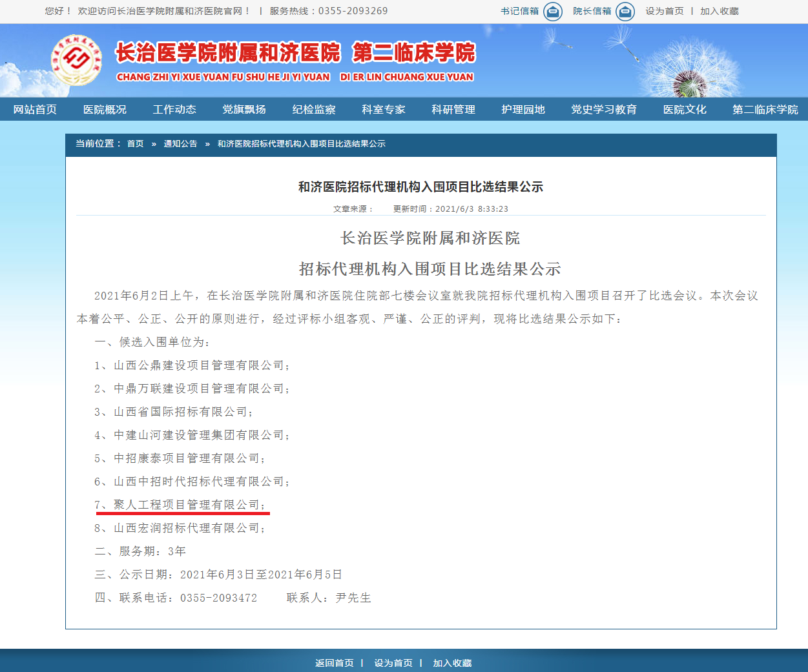Open the 医院文化 menu item
The image size is (808, 672).
[685, 109]
